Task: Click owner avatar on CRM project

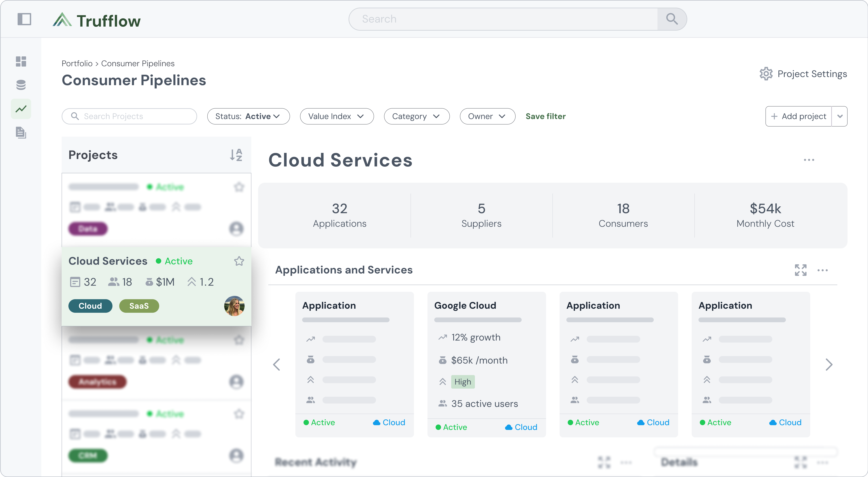Action: coord(236,456)
